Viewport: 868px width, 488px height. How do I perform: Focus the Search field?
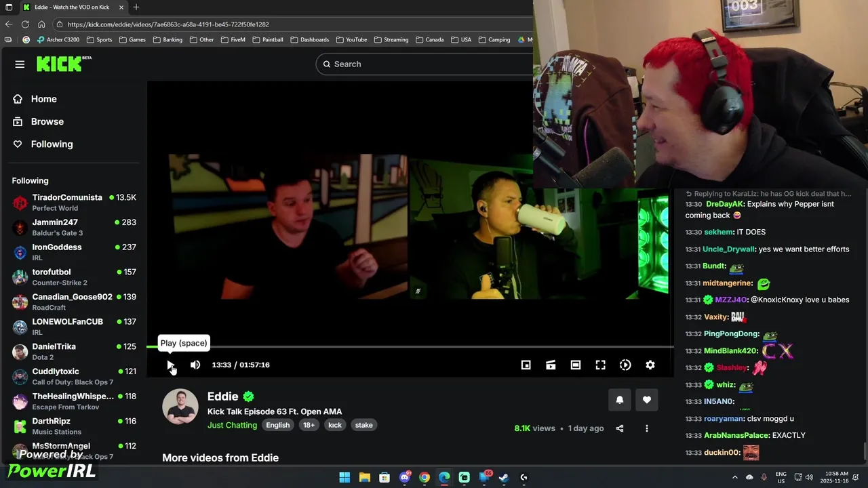[434, 64]
